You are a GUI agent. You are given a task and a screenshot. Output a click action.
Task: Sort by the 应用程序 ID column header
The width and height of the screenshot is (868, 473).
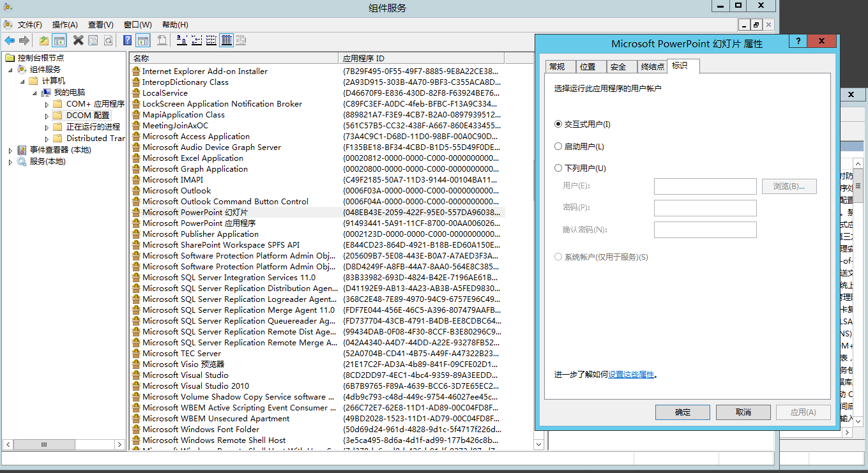coord(422,58)
